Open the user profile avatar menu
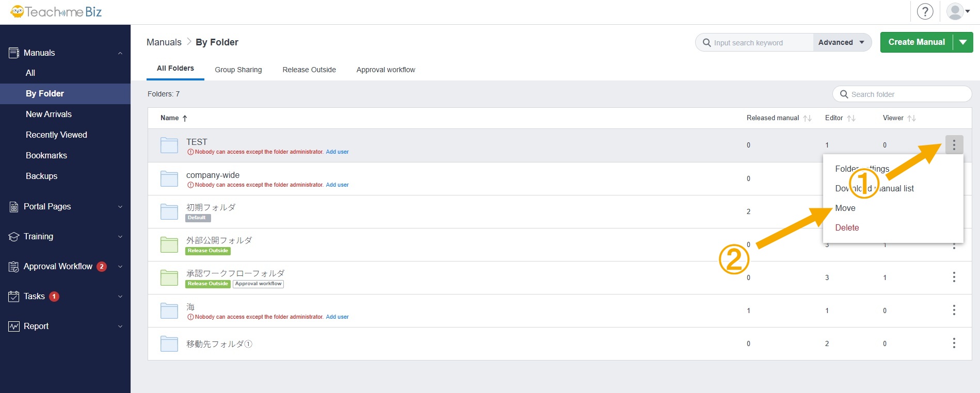The height and width of the screenshot is (393, 980). 957,11
